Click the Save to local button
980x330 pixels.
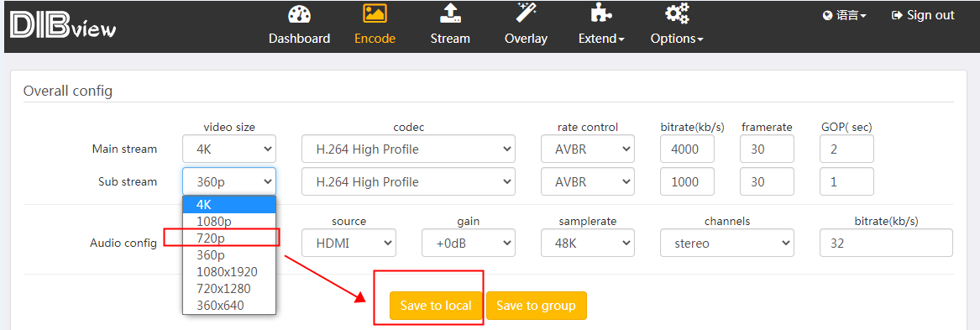pos(436,306)
